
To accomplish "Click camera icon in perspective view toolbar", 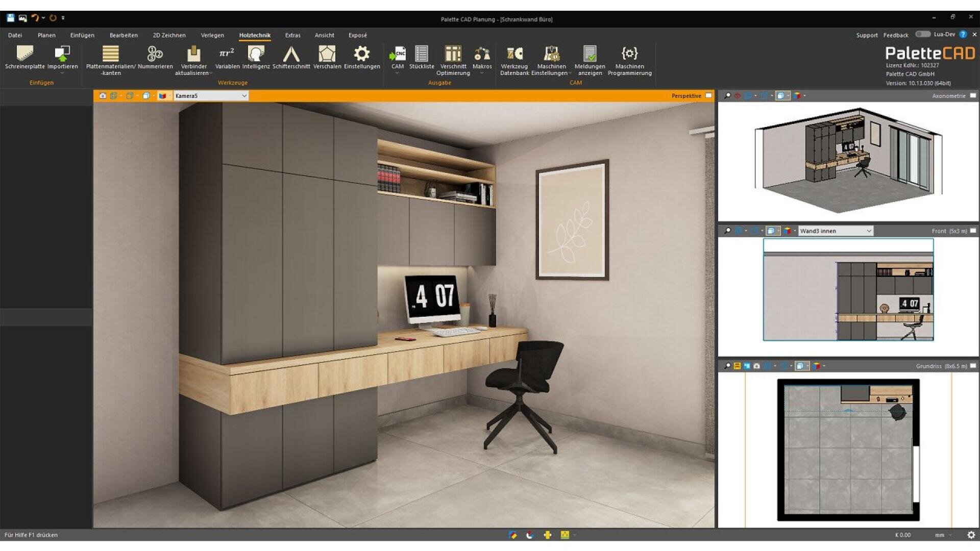I will [x=103, y=96].
